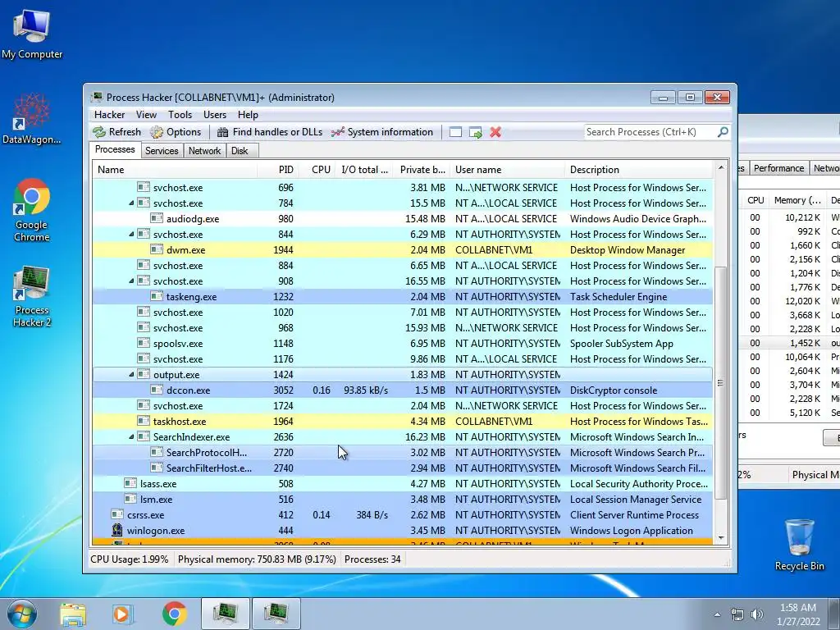Image resolution: width=840 pixels, height=630 pixels.
Task: Open System information
Action: coord(382,132)
